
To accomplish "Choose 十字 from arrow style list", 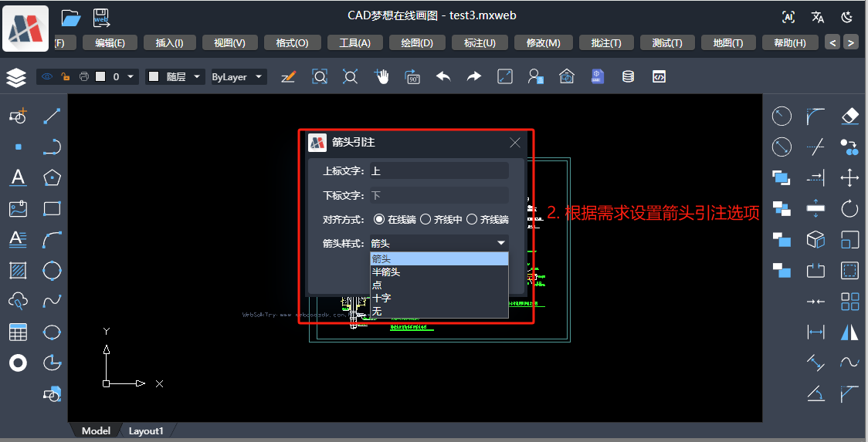I will 439,299.
